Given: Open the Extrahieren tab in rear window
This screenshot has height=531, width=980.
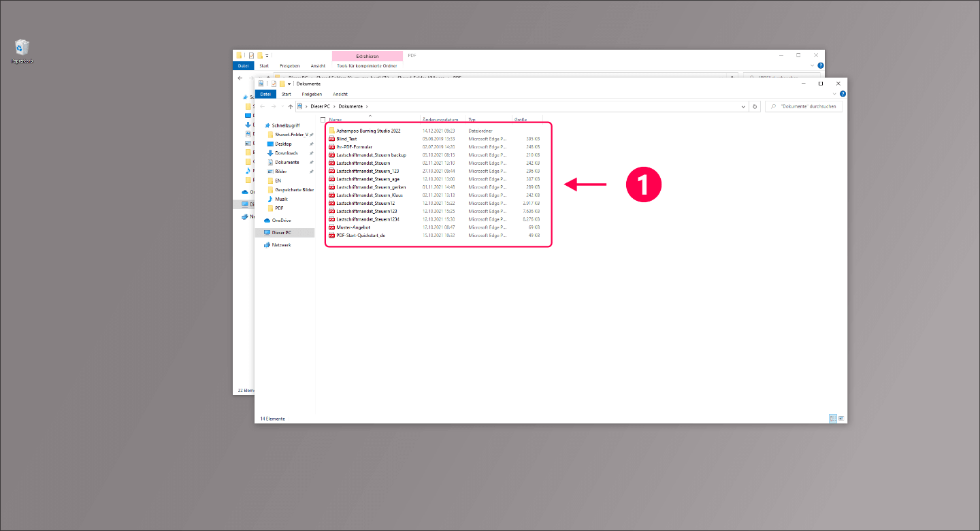Looking at the screenshot, I should pyautogui.click(x=367, y=56).
